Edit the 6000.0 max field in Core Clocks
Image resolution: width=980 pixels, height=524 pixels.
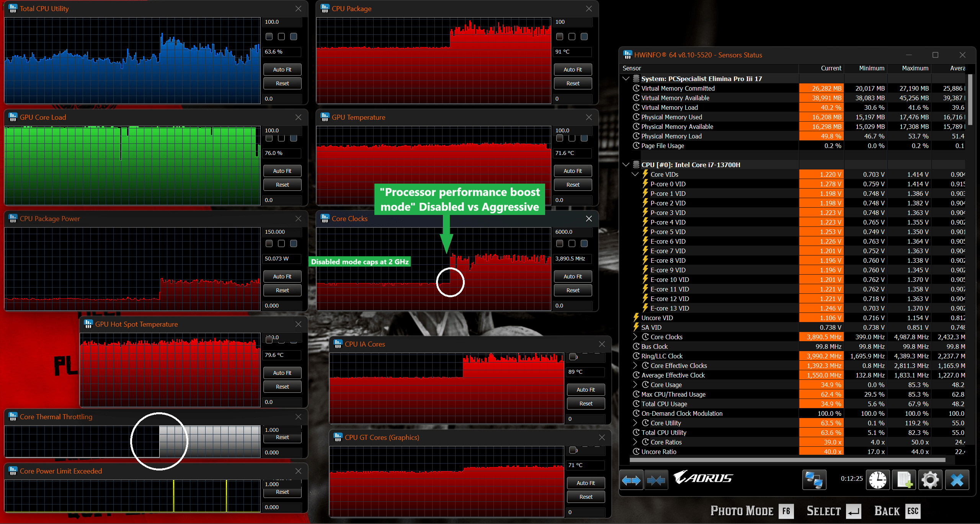click(x=572, y=232)
